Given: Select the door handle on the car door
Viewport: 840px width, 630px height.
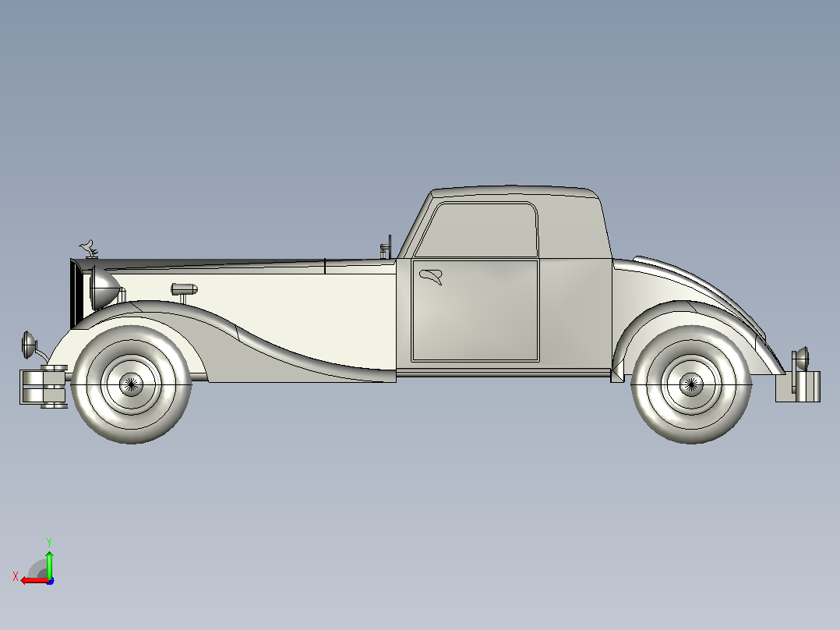Looking at the screenshot, I should point(431,277).
